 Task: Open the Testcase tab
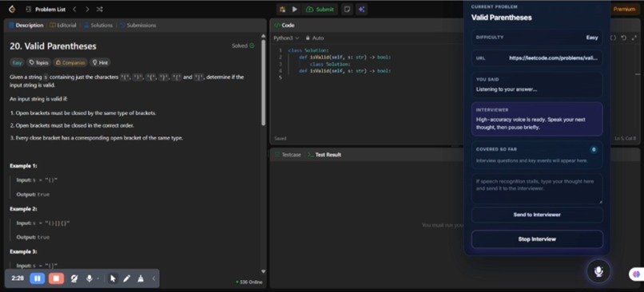pos(288,155)
